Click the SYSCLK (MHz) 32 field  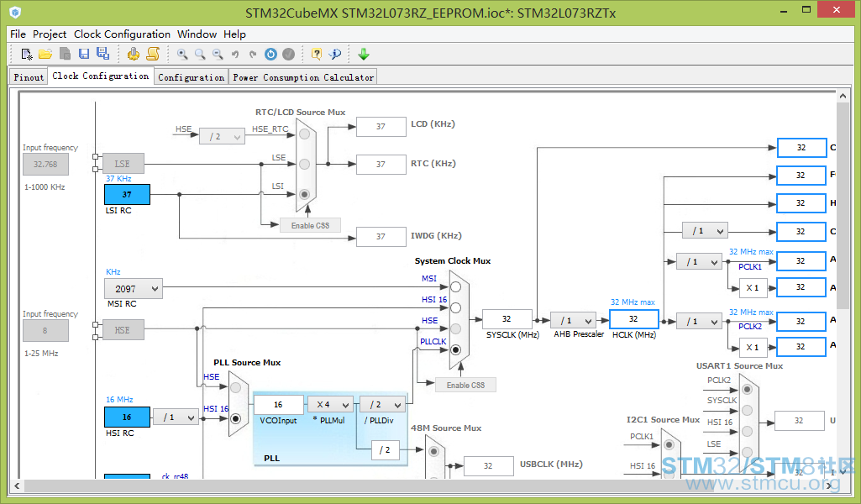(507, 319)
